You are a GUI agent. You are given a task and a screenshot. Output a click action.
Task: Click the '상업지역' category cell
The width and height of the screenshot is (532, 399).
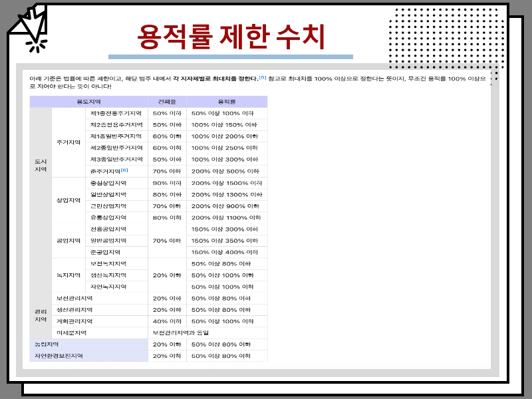pyautogui.click(x=68, y=200)
